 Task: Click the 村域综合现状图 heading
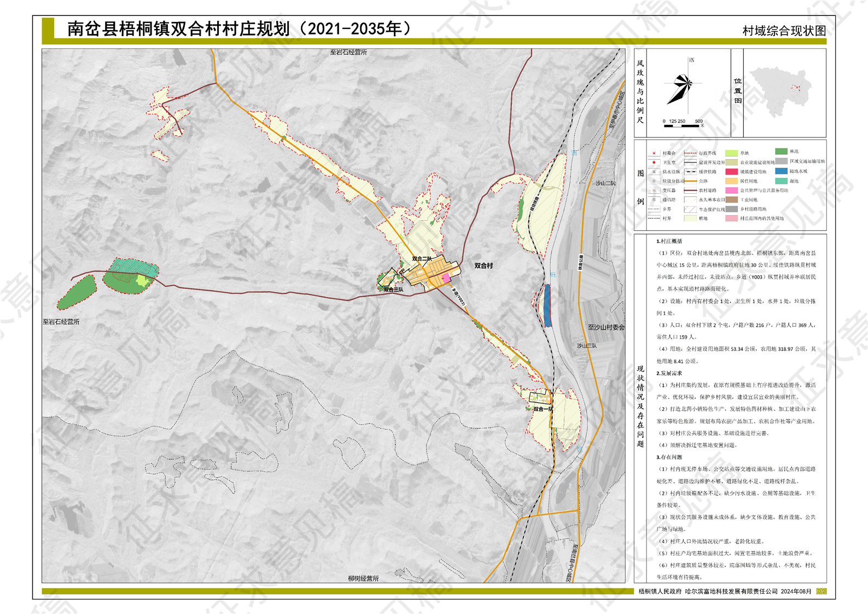click(784, 31)
